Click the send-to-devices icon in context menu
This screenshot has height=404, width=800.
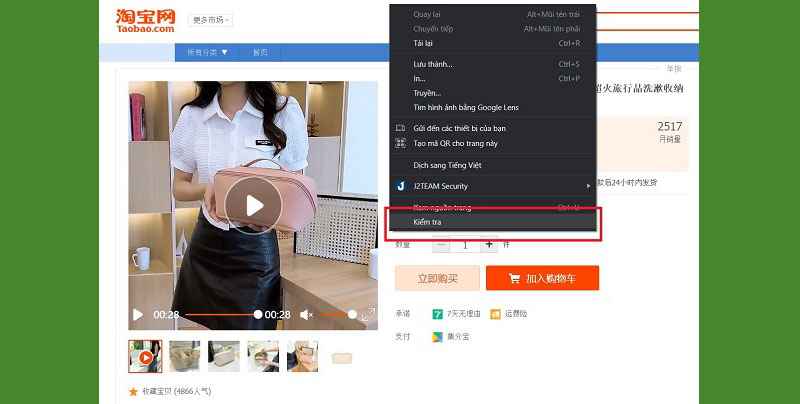(x=401, y=128)
